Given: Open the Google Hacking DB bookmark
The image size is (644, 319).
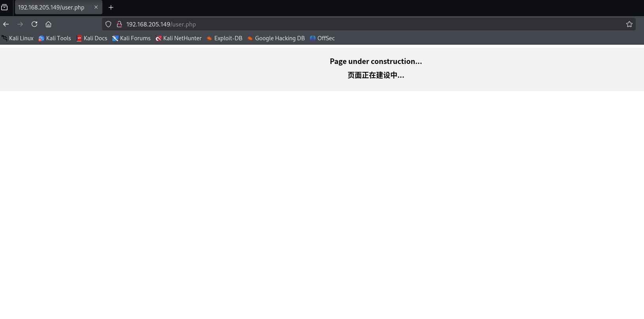Looking at the screenshot, I should [276, 38].
